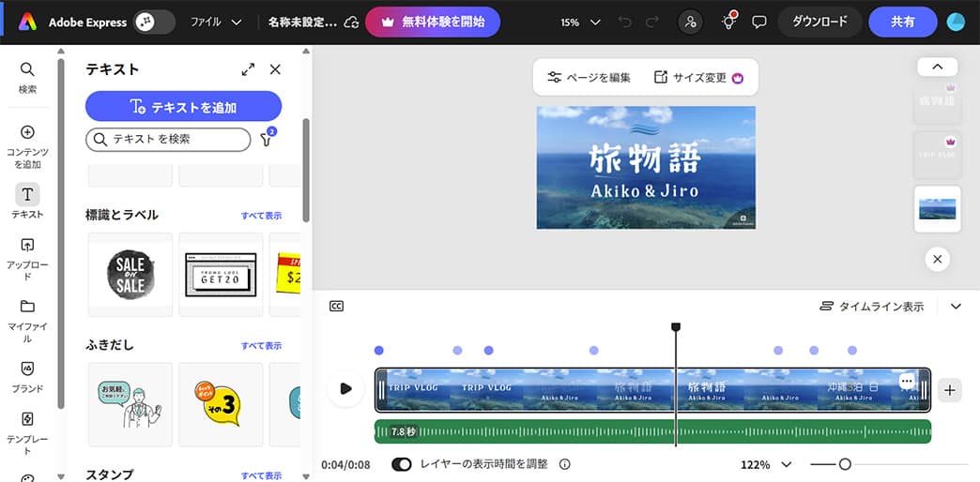Open the 122% timeline zoom dropdown
980x482 pixels.
766,464
